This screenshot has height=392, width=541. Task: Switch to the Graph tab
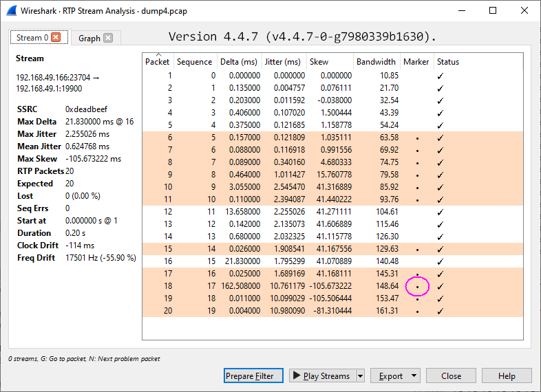pyautogui.click(x=96, y=38)
